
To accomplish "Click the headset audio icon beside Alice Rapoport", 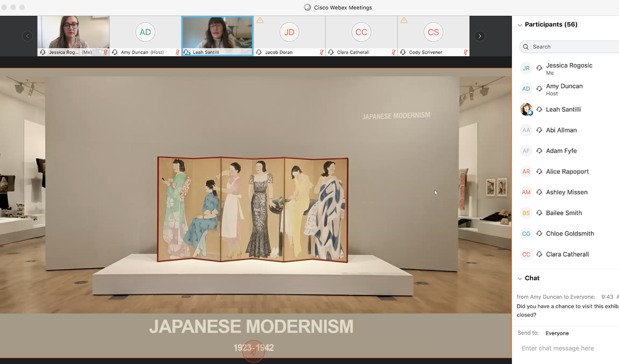I will 539,171.
